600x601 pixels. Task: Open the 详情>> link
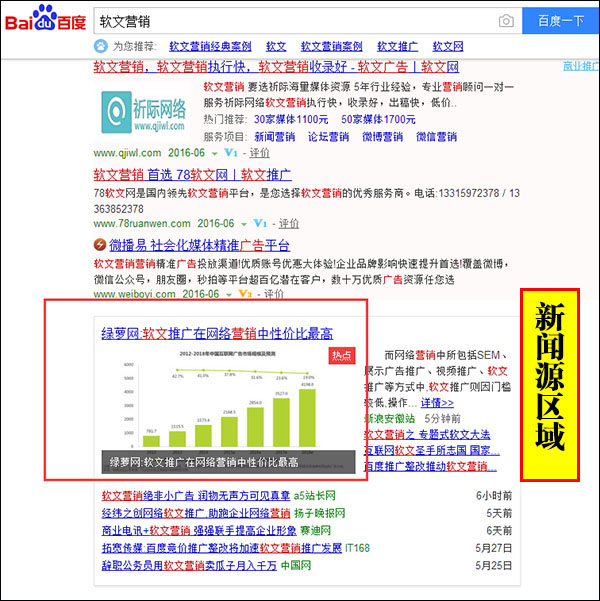tap(437, 403)
